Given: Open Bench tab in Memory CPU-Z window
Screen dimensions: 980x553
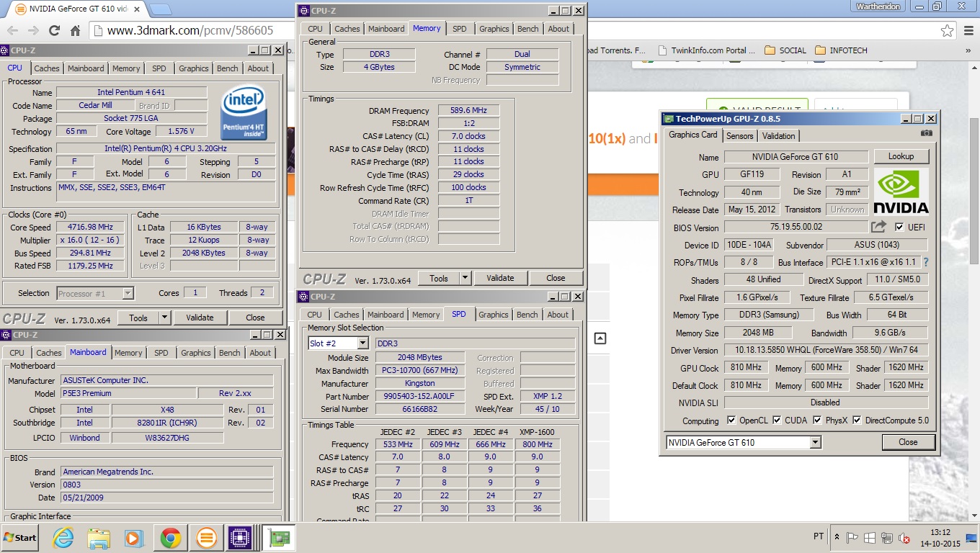Looking at the screenshot, I should [527, 29].
